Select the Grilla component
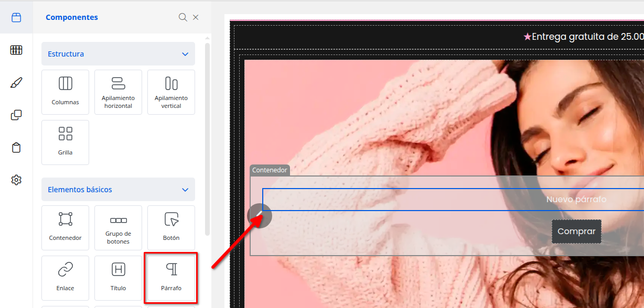Image resolution: width=644 pixels, height=308 pixels. (66, 142)
